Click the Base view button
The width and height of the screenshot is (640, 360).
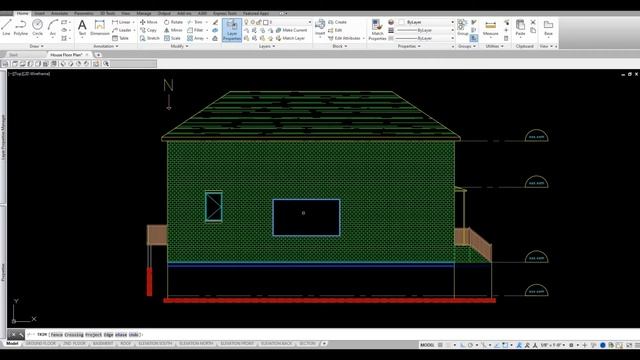548,28
